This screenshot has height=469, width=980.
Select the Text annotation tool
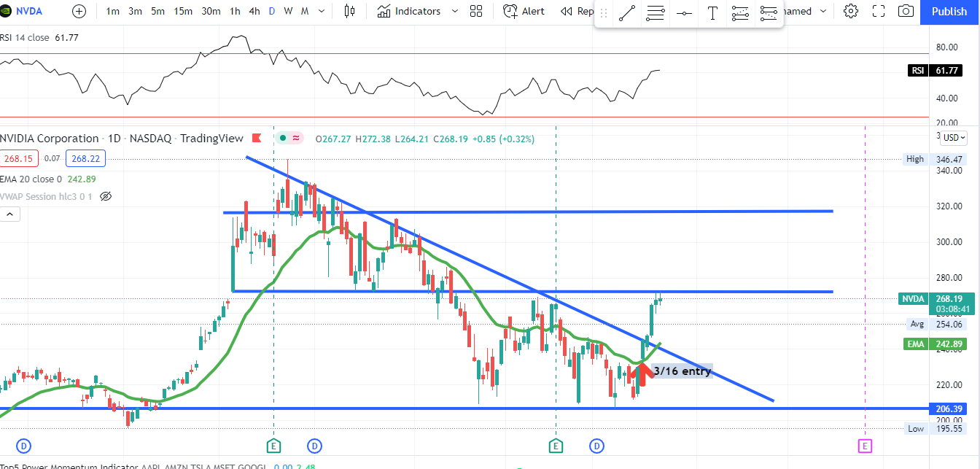pyautogui.click(x=712, y=13)
